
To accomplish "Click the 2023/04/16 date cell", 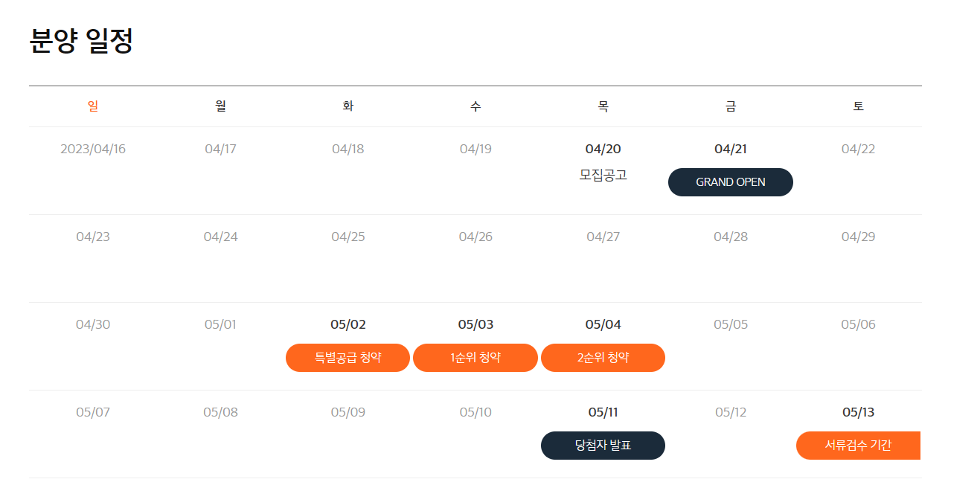I will point(92,148).
